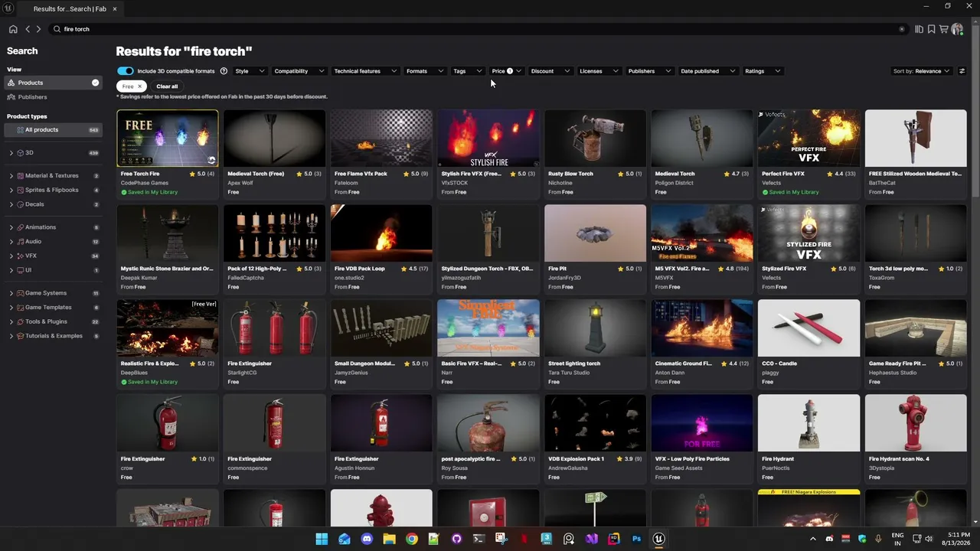Open the Formats filter dropdown
Screen dimensions: 980x551
(x=425, y=71)
